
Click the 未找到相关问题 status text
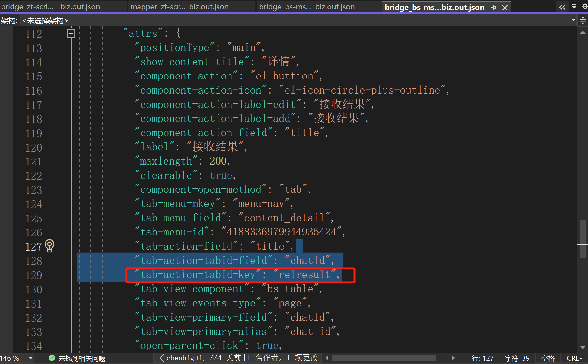tap(82, 358)
